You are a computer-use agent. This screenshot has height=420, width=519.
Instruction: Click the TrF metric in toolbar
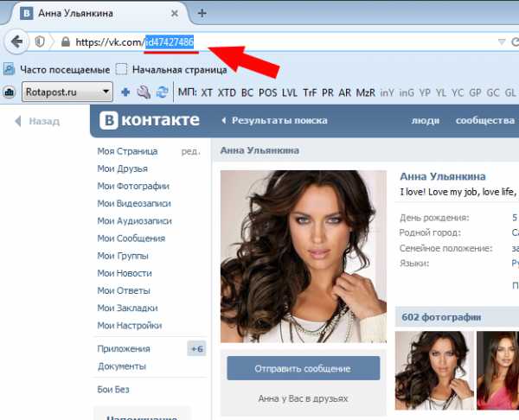pos(310,92)
